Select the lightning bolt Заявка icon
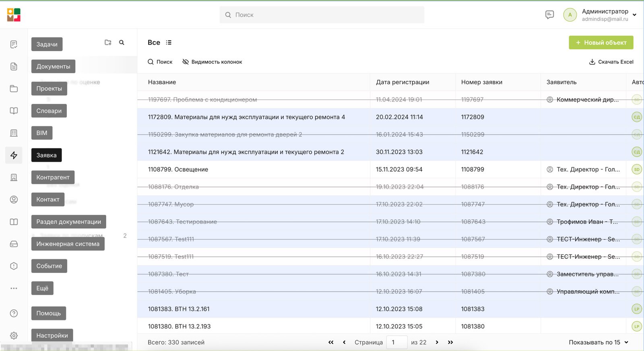The height and width of the screenshot is (351, 644). (14, 155)
